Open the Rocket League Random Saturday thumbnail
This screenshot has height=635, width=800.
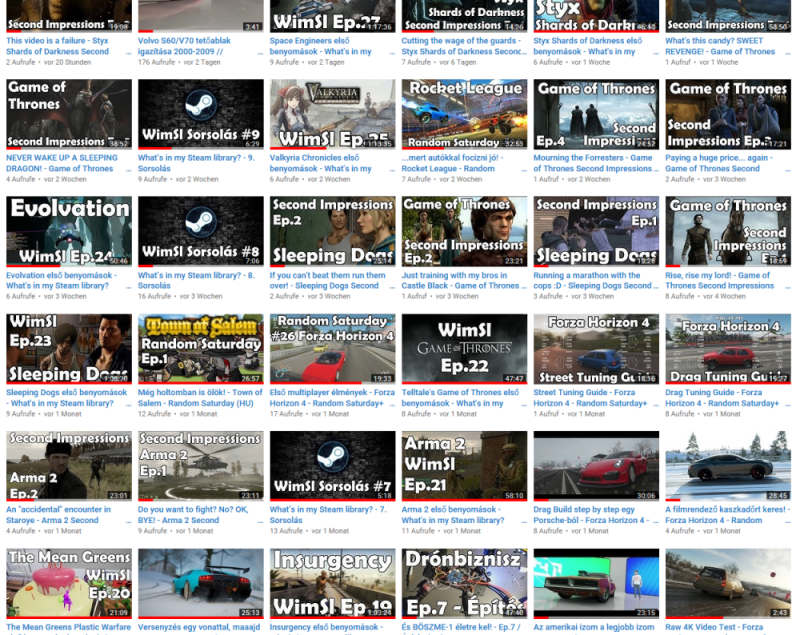(464, 114)
